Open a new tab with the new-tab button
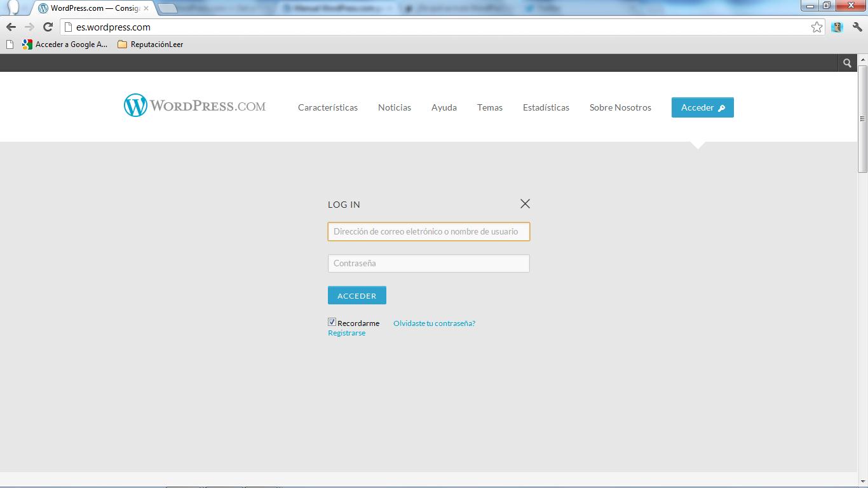The height and width of the screenshot is (488, 868). coord(167,8)
